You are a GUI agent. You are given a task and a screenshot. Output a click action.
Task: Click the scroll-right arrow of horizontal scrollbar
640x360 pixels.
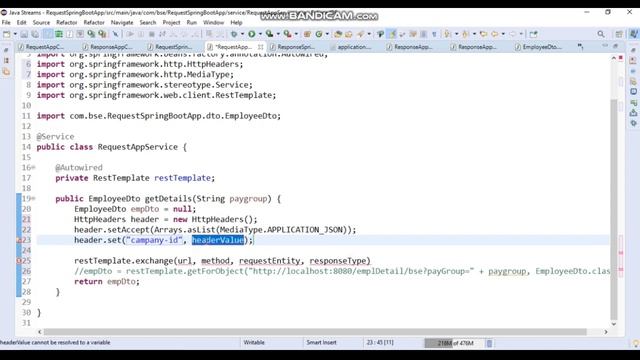606,332
